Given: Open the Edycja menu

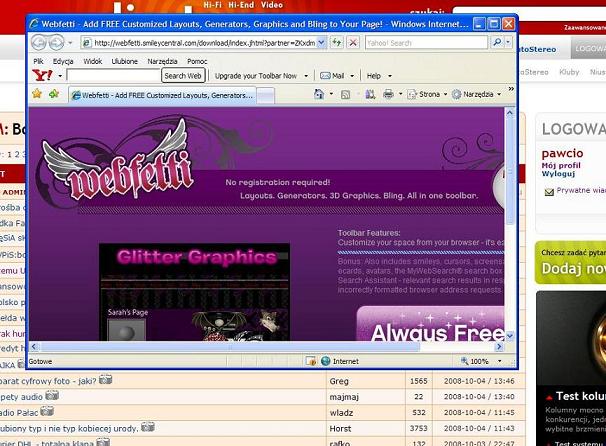Looking at the screenshot, I should (63, 61).
